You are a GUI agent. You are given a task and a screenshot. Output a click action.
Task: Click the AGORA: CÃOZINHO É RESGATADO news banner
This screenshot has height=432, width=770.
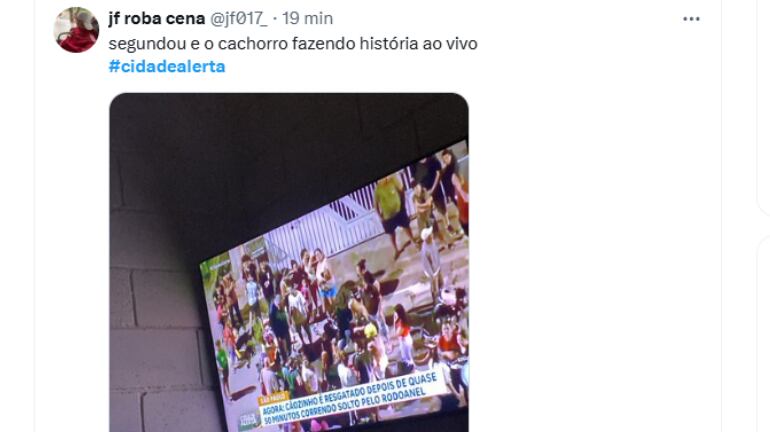(x=351, y=399)
